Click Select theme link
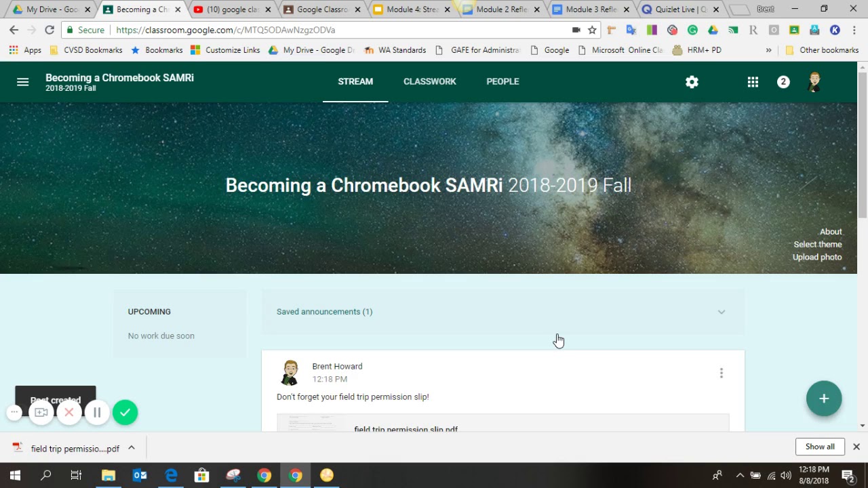The image size is (868, 488). 818,245
